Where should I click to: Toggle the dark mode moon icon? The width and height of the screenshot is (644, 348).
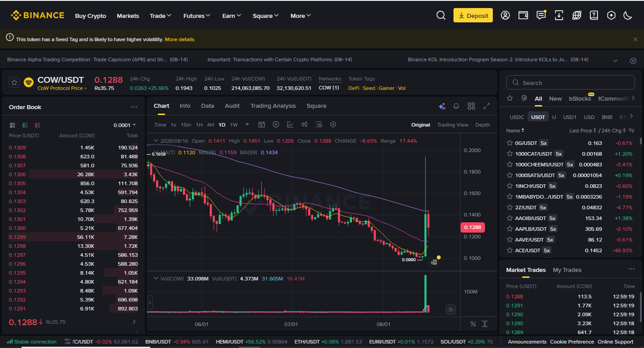pyautogui.click(x=628, y=15)
